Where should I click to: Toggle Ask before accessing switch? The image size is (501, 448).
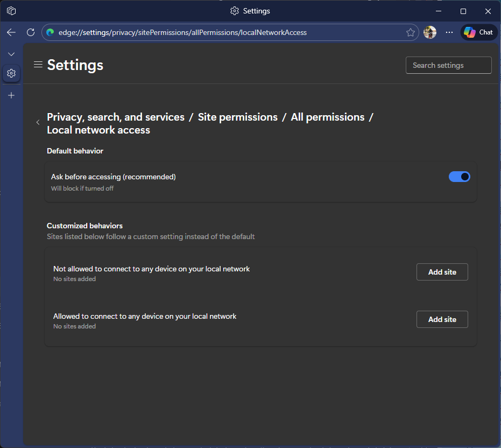[459, 177]
